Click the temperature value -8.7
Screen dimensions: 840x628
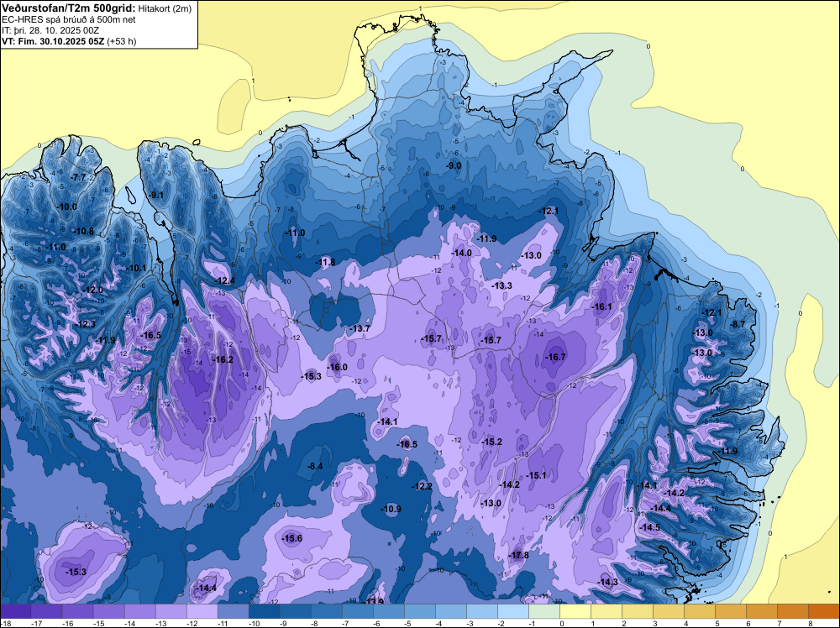click(x=738, y=324)
